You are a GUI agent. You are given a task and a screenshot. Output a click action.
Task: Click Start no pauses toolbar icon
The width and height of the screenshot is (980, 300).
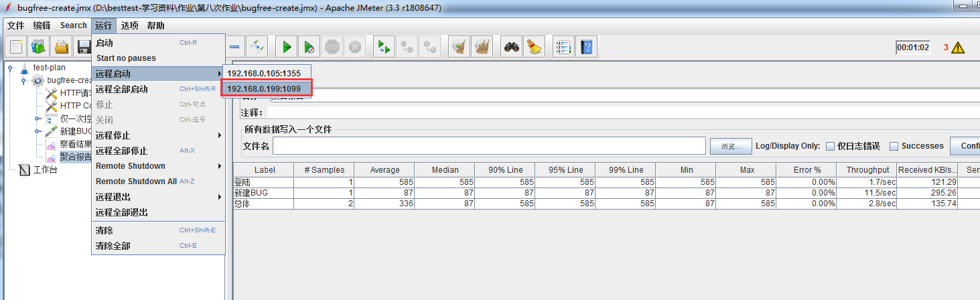pos(309,47)
